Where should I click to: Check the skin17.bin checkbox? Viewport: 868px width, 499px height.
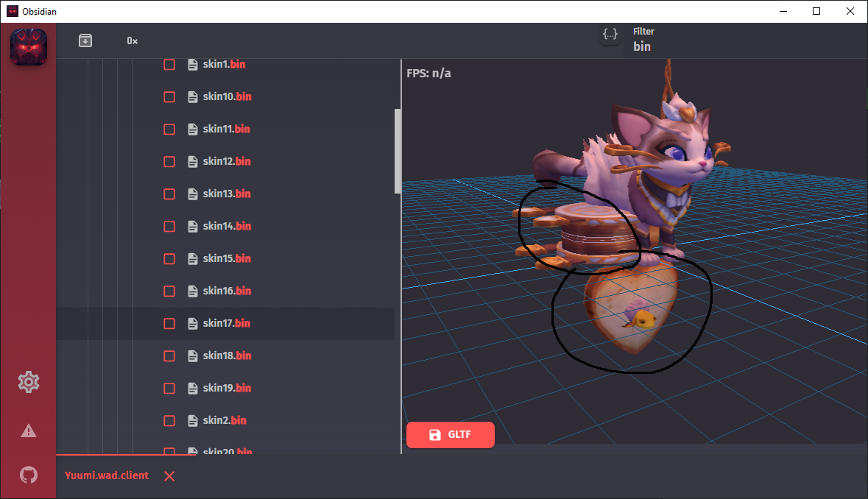[x=169, y=323]
